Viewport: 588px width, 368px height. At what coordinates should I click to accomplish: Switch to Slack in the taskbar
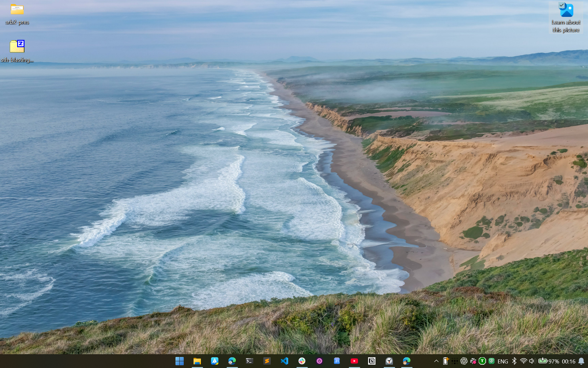coord(302,361)
